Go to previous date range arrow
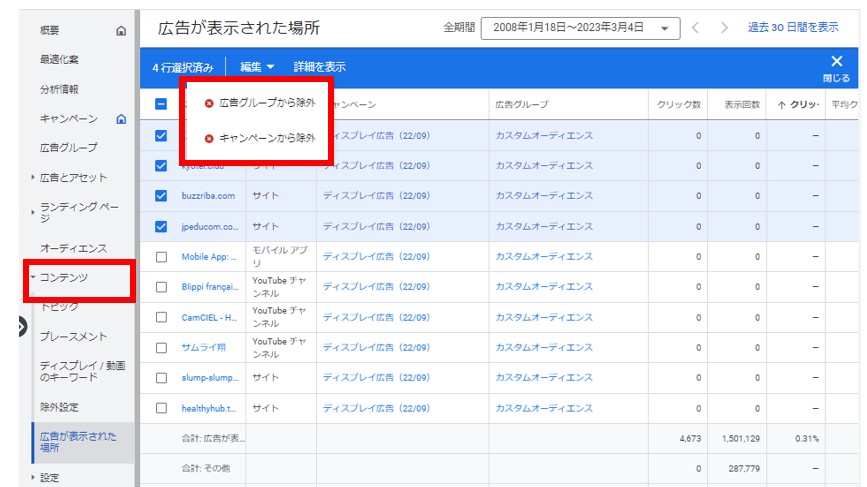This screenshot has height=487, width=867. pos(696,28)
